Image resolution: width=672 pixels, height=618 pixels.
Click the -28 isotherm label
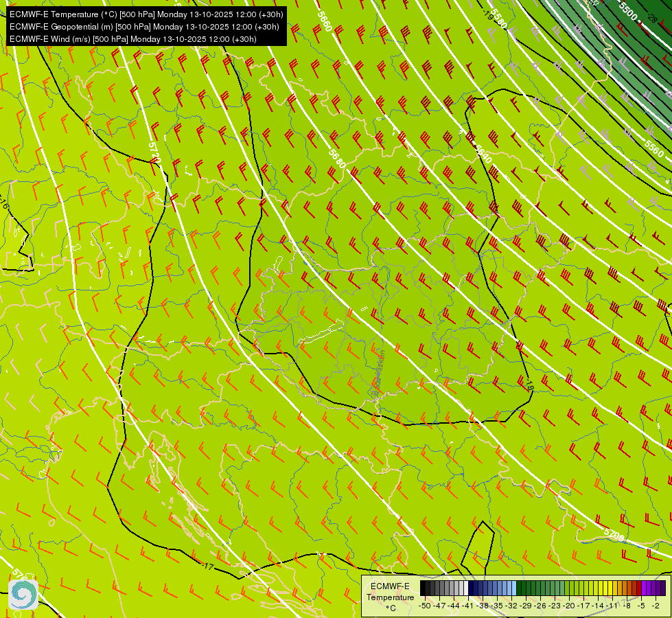tap(652, 18)
